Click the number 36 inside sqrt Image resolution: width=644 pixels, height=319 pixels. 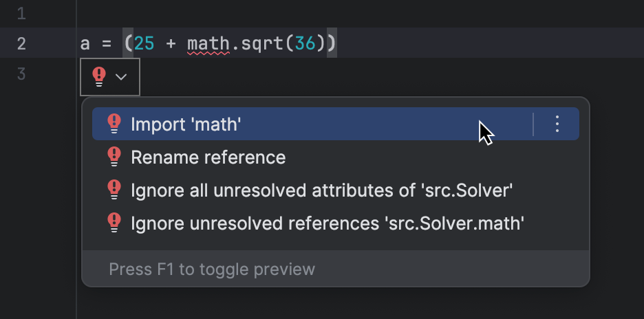[x=305, y=44]
